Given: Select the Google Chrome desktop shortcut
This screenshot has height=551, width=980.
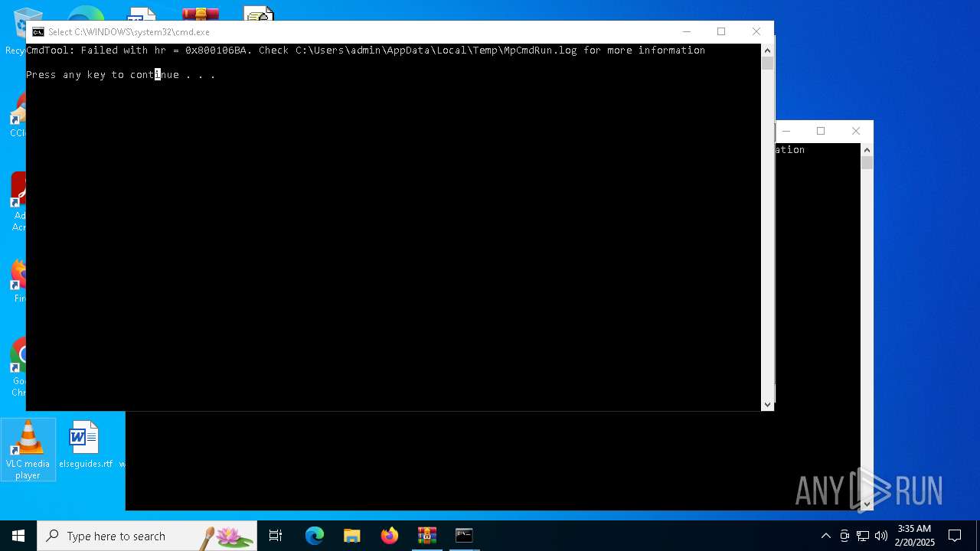Looking at the screenshot, I should point(18,367).
